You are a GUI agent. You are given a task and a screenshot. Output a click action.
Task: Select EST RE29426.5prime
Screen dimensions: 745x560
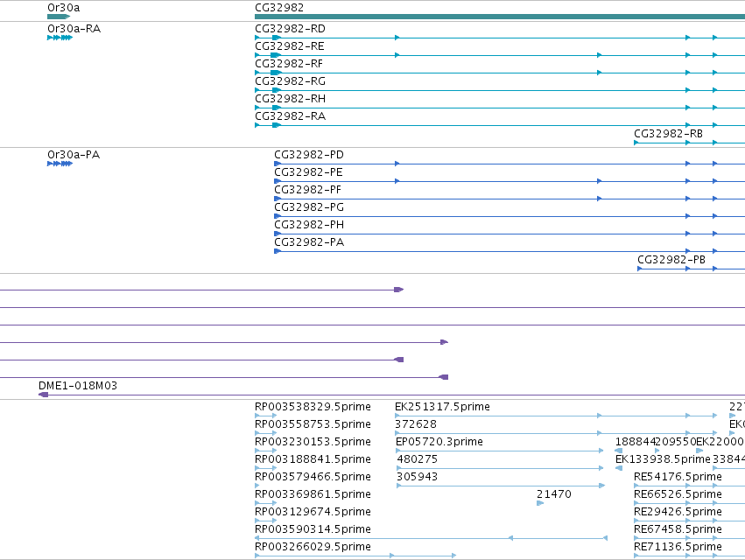click(x=678, y=513)
